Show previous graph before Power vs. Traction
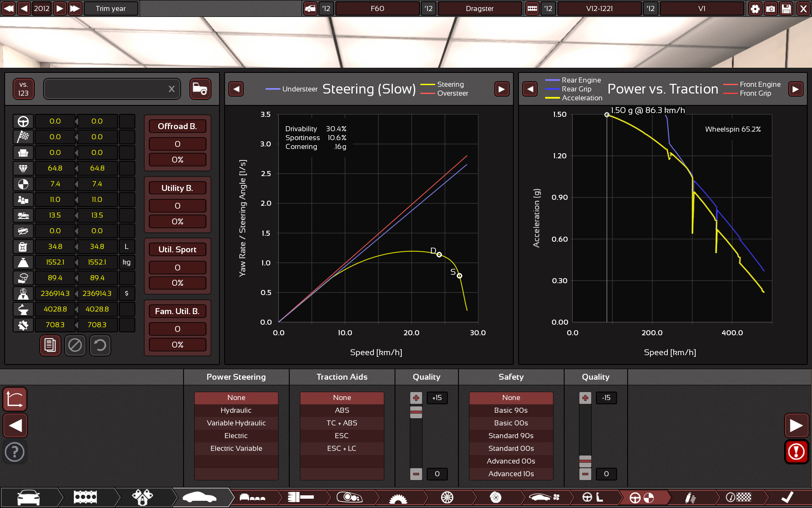The height and width of the screenshot is (508, 812). coord(530,89)
